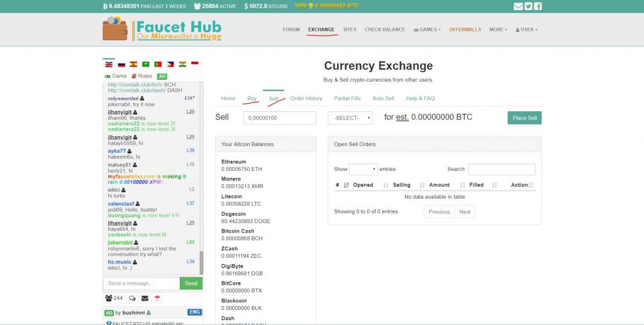
Task: Click the ENG badge in the ad box
Action: point(195,312)
